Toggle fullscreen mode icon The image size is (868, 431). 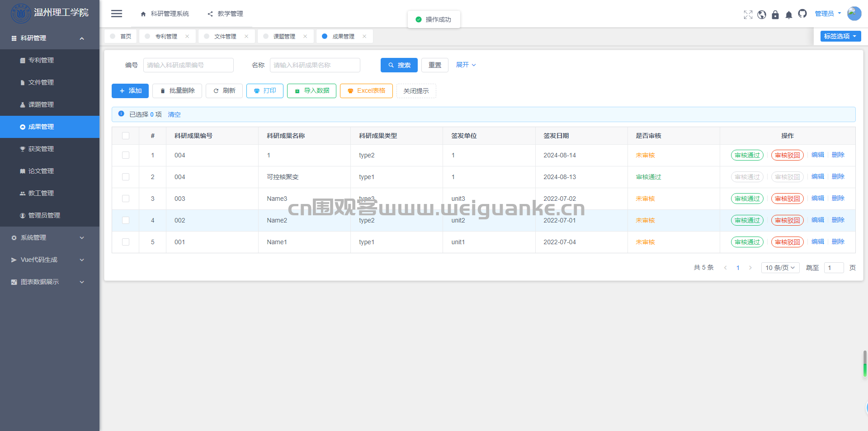748,14
